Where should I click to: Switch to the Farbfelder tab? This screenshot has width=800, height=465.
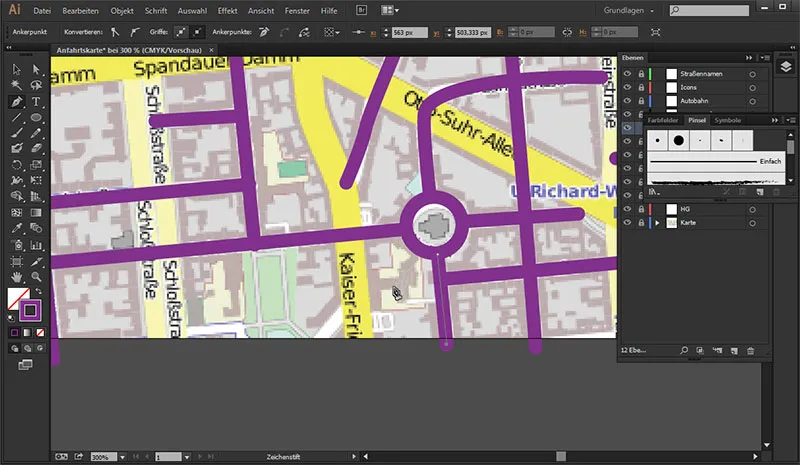[663, 120]
